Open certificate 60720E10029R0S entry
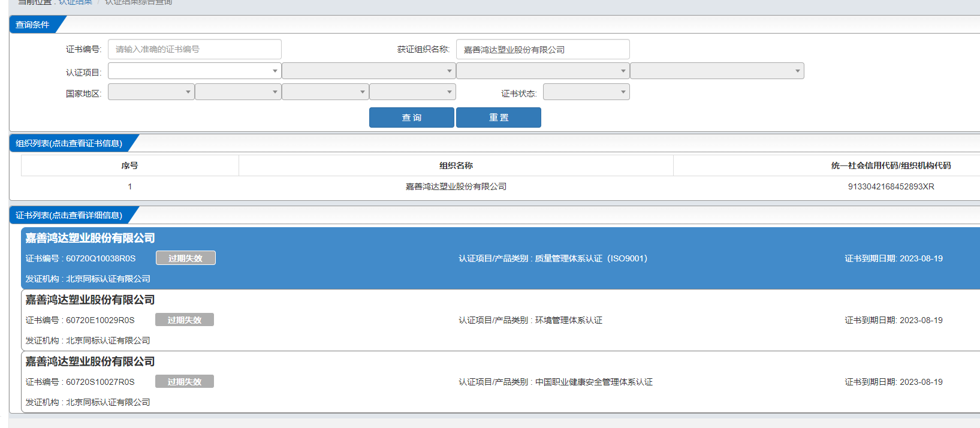This screenshot has height=428, width=980. pyautogui.click(x=500, y=320)
